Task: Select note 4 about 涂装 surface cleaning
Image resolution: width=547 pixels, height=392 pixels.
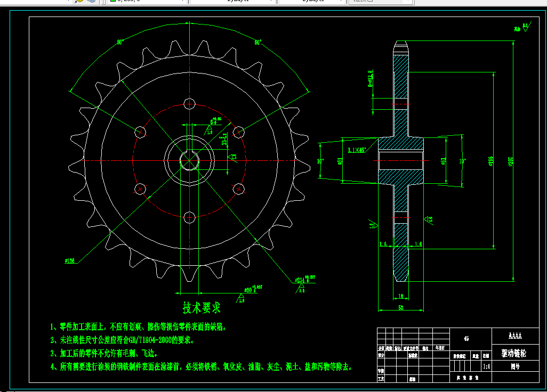Action: pyautogui.click(x=201, y=366)
